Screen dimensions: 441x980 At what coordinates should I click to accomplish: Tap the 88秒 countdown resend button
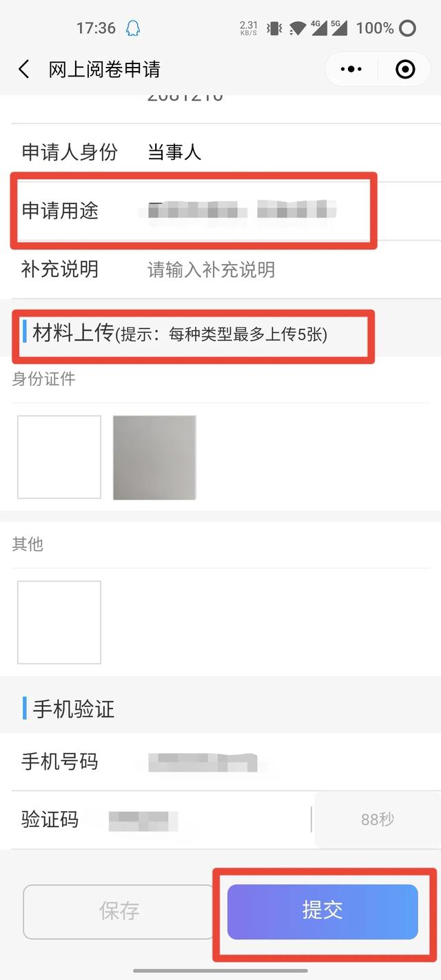(378, 819)
